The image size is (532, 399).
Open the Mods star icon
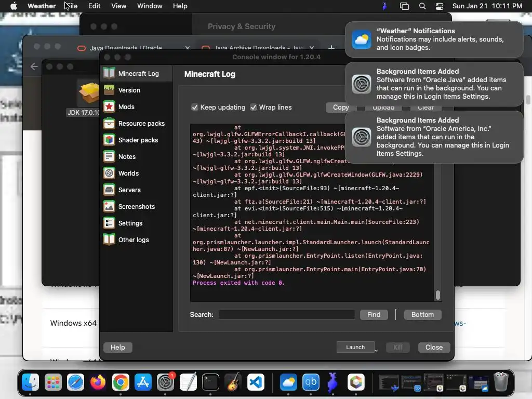109,107
